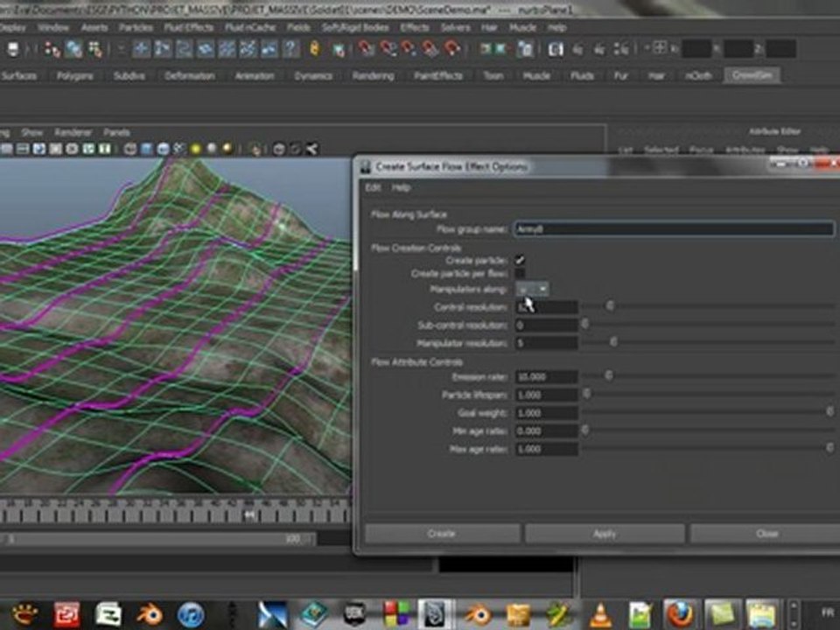The width and height of the screenshot is (840, 630).
Task: Click the padlock lock-selection icon
Action: tap(315, 49)
